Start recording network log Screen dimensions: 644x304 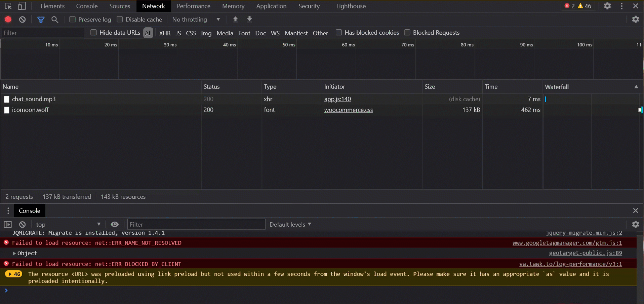tap(8, 19)
